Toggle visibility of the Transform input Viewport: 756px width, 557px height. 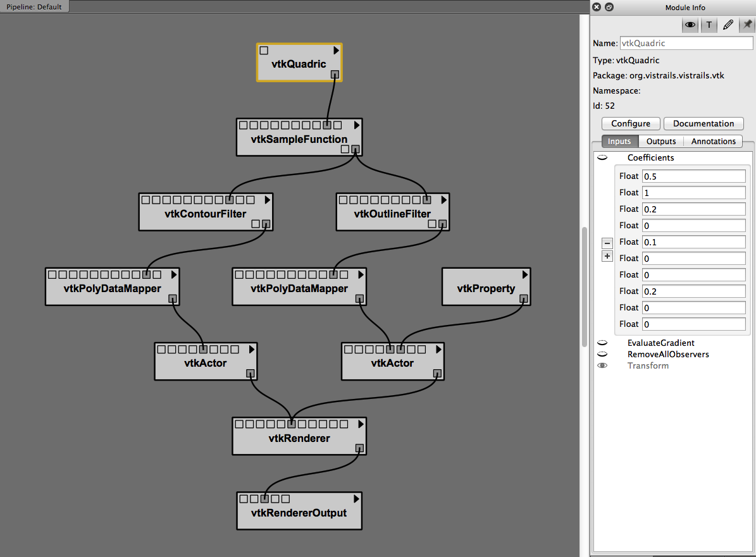pos(602,366)
